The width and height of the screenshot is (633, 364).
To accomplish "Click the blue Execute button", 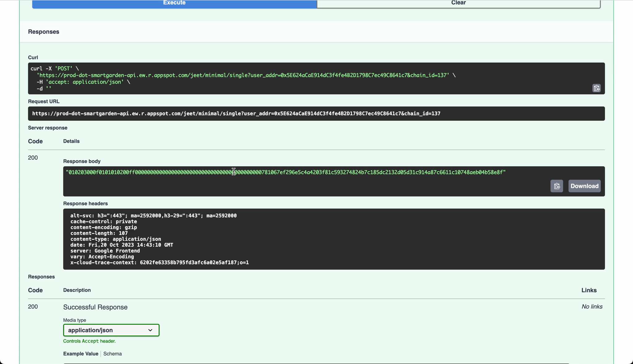I will coord(174,4).
